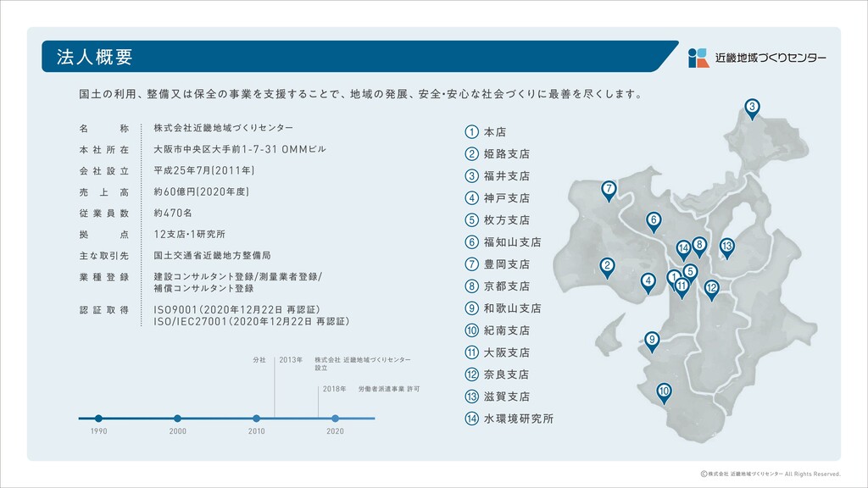Select the 2010 timeline dot

pyautogui.click(x=256, y=419)
